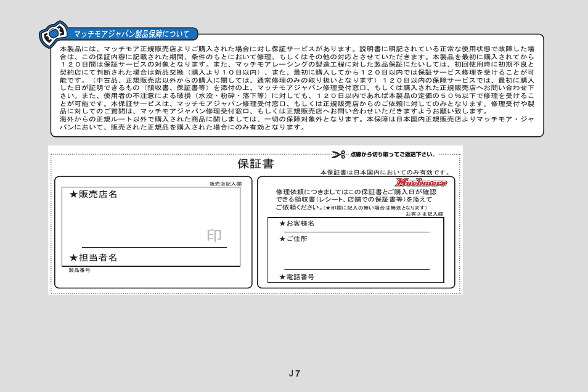Click the blue bow-tie header icon
Image resolution: width=588 pixels, height=392 pixels.
pos(54,34)
